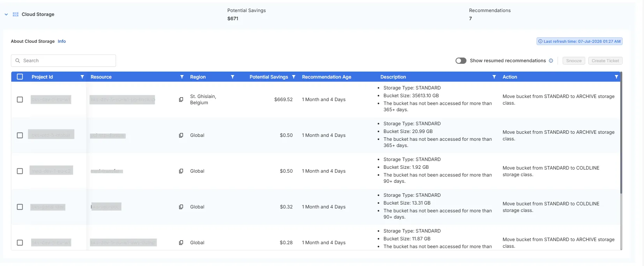This screenshot has width=644, height=266.
Task: Click Bucket Size: 13.31 GB text
Action: [x=407, y=203]
